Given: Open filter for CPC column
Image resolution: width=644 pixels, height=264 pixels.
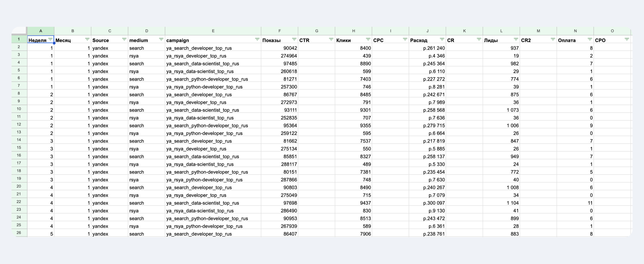Looking at the screenshot, I should click(405, 40).
